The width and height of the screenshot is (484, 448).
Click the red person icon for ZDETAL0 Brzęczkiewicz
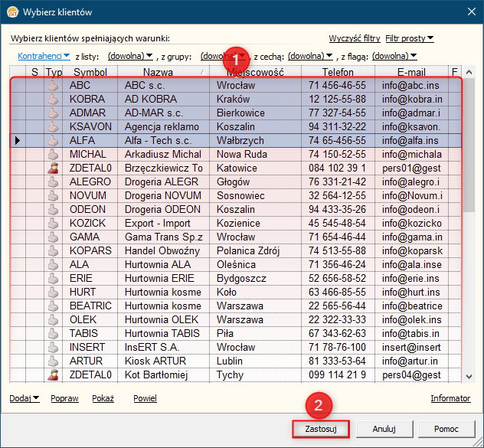point(54,168)
